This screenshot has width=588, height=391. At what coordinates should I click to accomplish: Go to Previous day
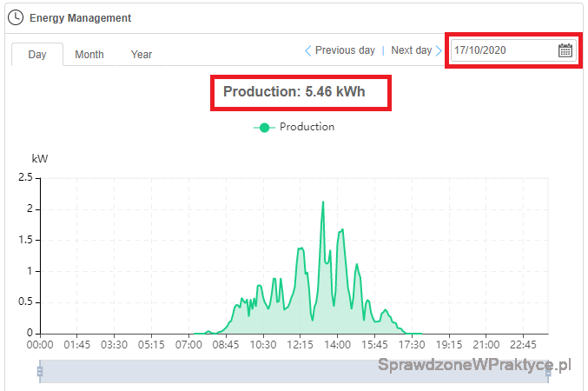tap(345, 50)
